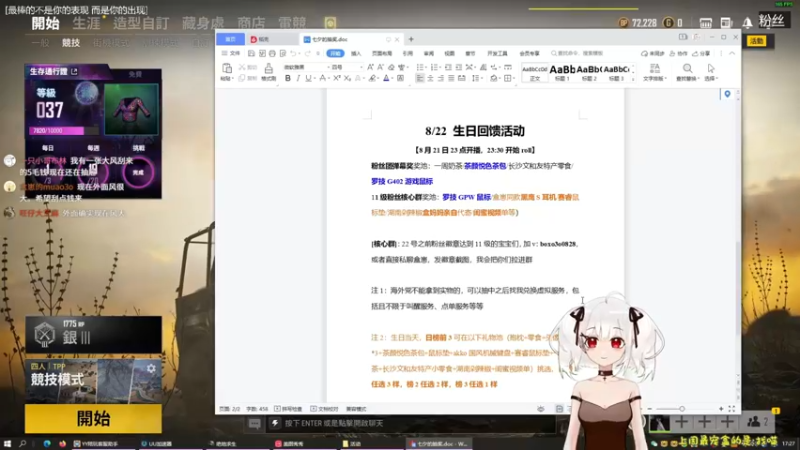The width and height of the screenshot is (800, 450).
Task: Apply the 正文 body text style
Action: [535, 72]
